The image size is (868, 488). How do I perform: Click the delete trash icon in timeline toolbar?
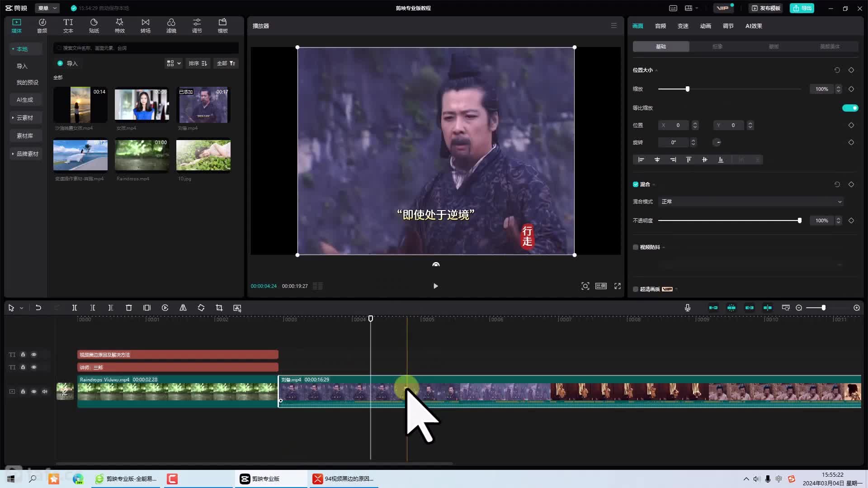click(129, 308)
